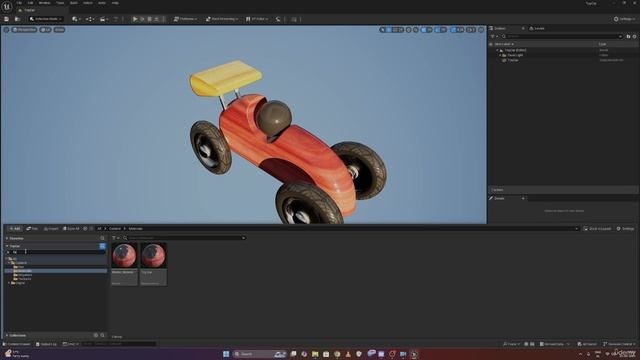Click the maximize viewport icon
This screenshot has height=360, width=640.
pos(481,30)
